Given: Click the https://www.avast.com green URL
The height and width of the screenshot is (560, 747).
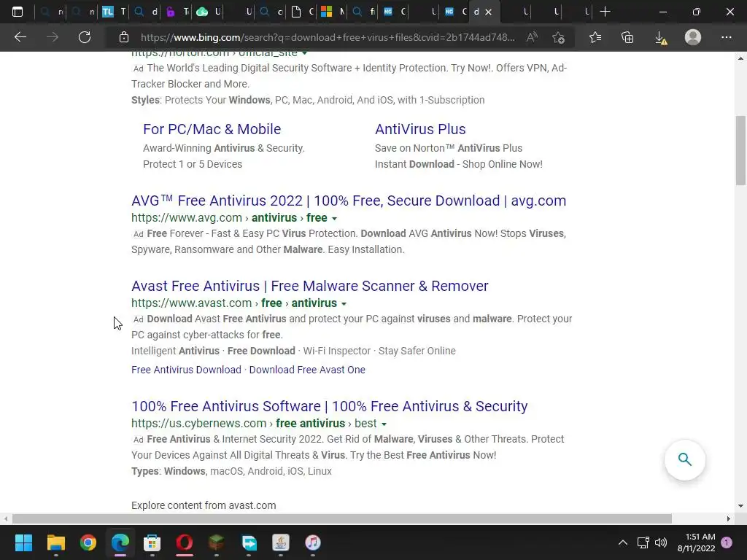Looking at the screenshot, I should coord(192,303).
